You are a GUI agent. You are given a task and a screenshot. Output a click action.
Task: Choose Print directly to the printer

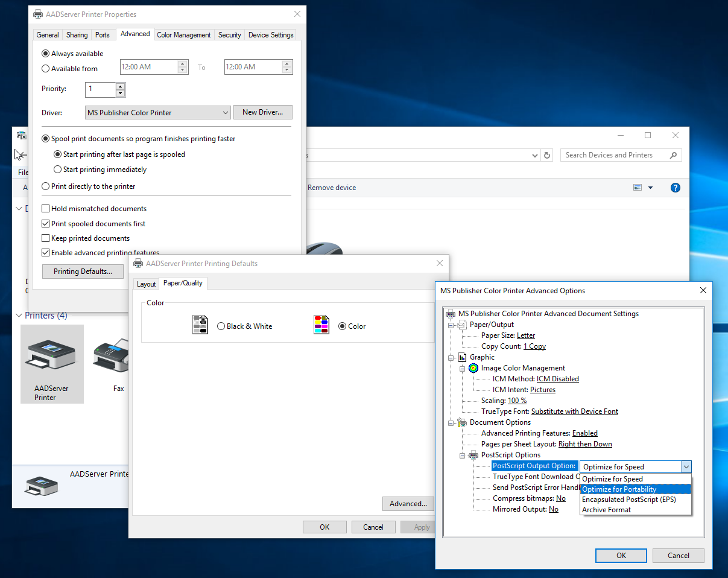[46, 186]
